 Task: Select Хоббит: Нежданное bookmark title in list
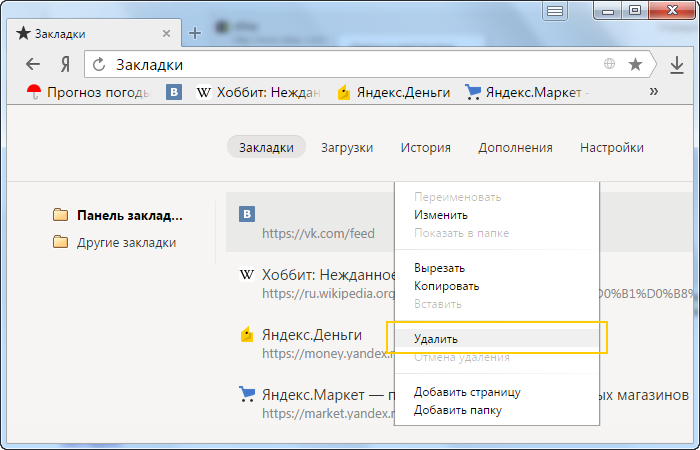(328, 275)
